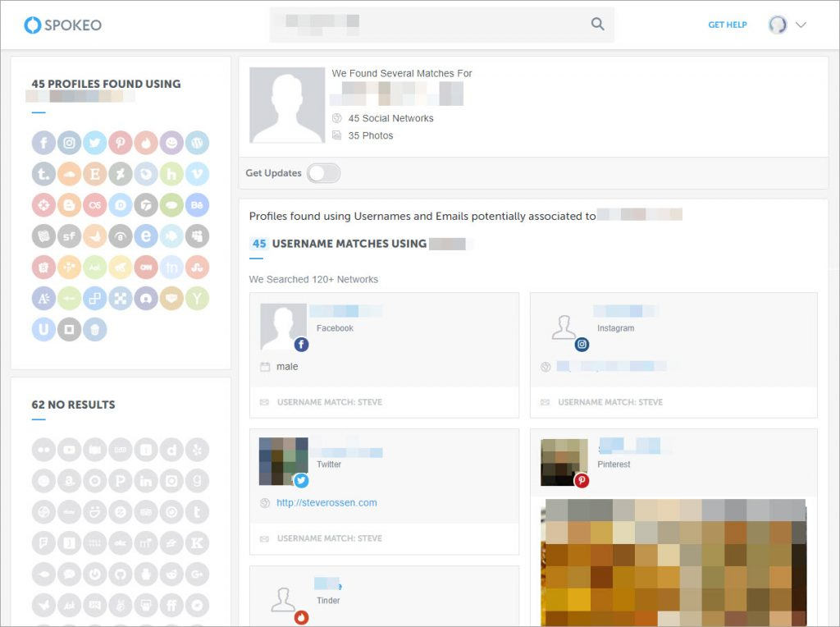Click gray 'd' icon in no results
The image size is (840, 627).
171,450
